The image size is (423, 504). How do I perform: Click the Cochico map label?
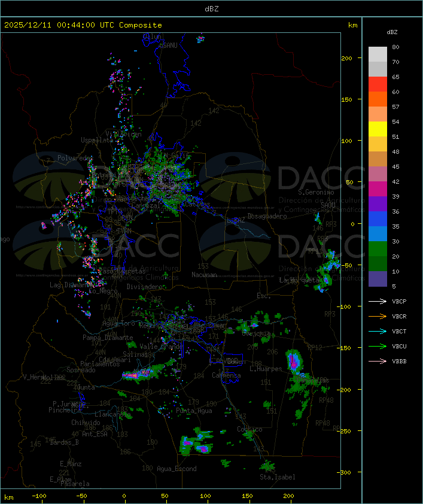point(249,429)
